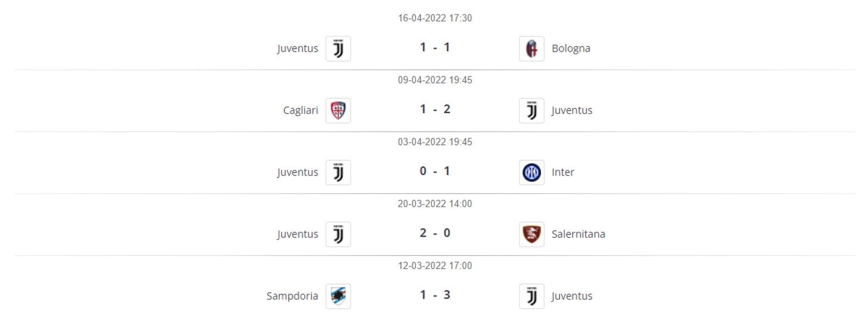868x316 pixels.
Task: Click Juventus logo in the Sampdoria match row
Action: pos(532,296)
